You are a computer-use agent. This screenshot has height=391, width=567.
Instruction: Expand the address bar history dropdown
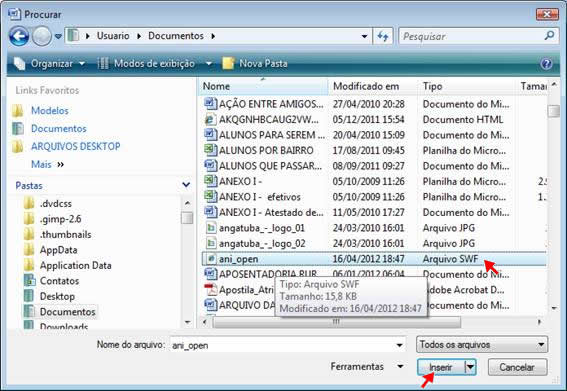(364, 36)
